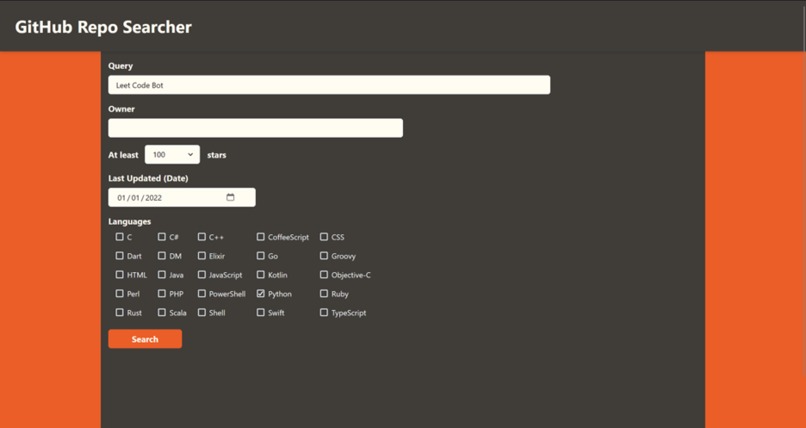This screenshot has height=428, width=806.
Task: Check the HTML checkbox
Action: tap(120, 274)
